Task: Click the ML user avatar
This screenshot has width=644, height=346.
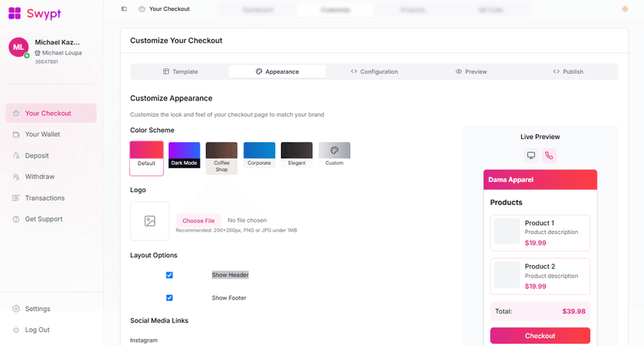Action: pos(18,47)
